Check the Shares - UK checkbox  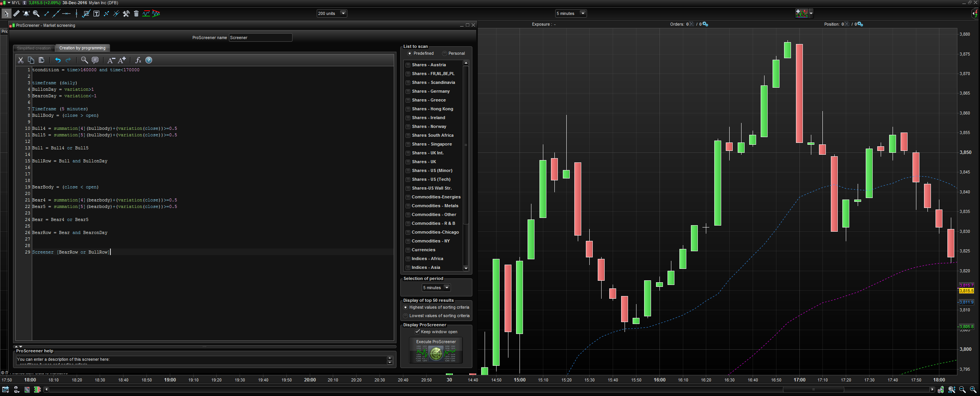point(408,162)
